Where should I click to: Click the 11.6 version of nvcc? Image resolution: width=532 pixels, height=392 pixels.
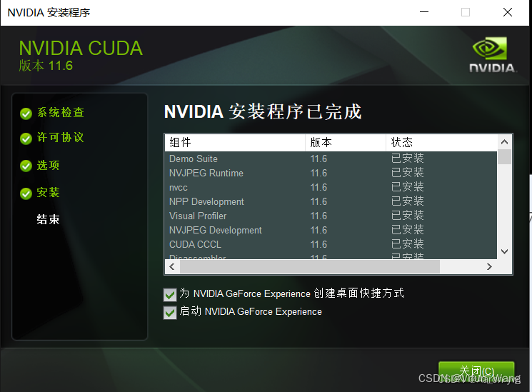point(318,187)
